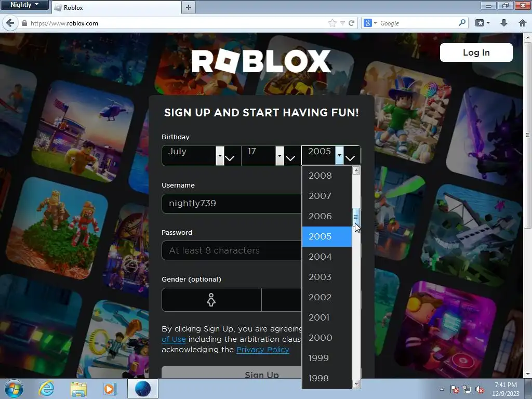Open the clock showing 7:41 PM
The width and height of the screenshot is (532, 399).
[x=506, y=389]
